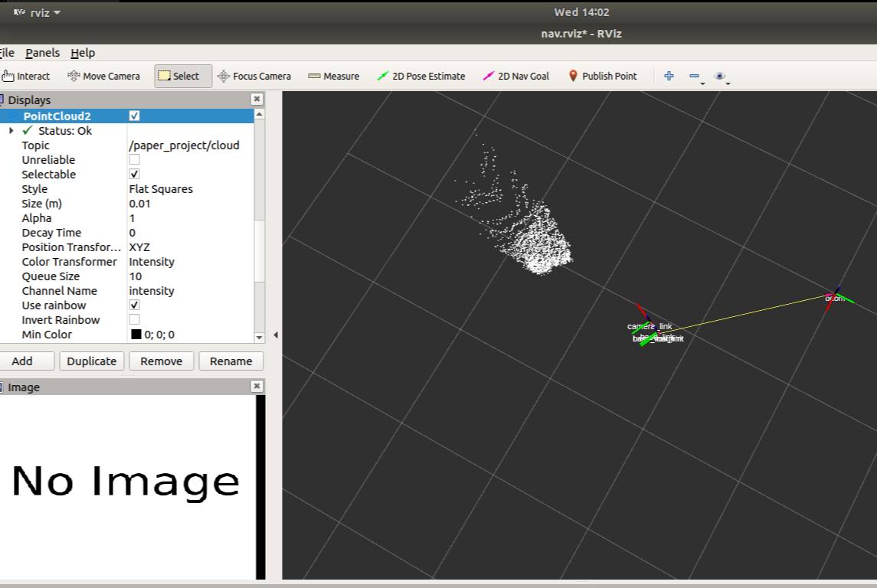This screenshot has width=877, height=588.
Task: Click the camera_link frame label in the 3D view
Action: click(x=650, y=326)
